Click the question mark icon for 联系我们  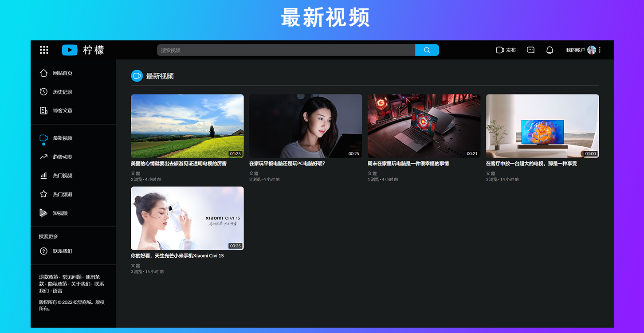(43, 251)
